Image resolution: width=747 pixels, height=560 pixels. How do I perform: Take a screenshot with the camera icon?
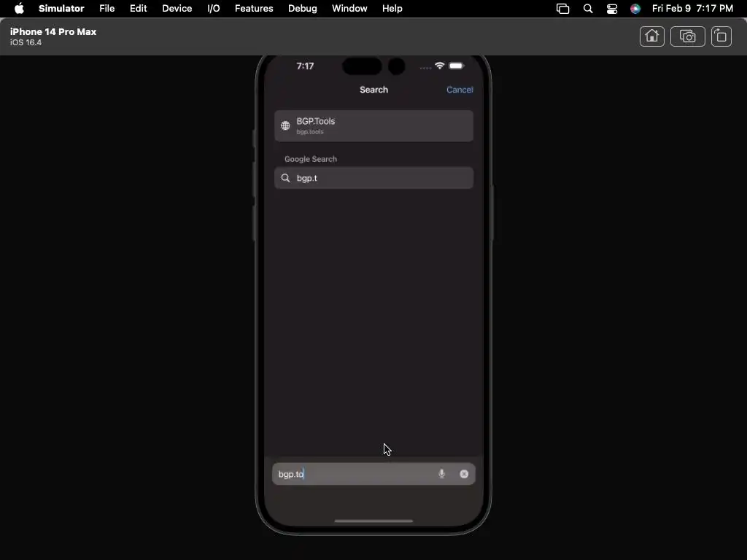687,36
